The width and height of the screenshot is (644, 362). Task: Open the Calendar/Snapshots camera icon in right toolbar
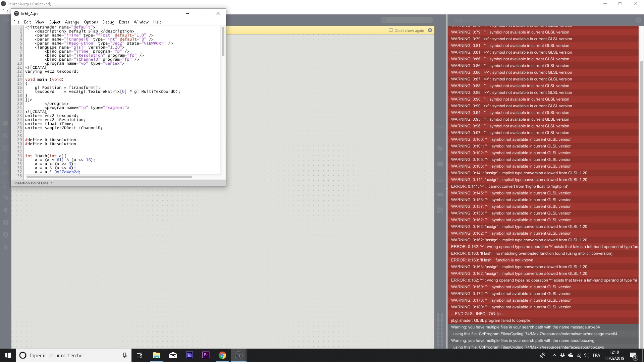pyautogui.click(x=440, y=210)
